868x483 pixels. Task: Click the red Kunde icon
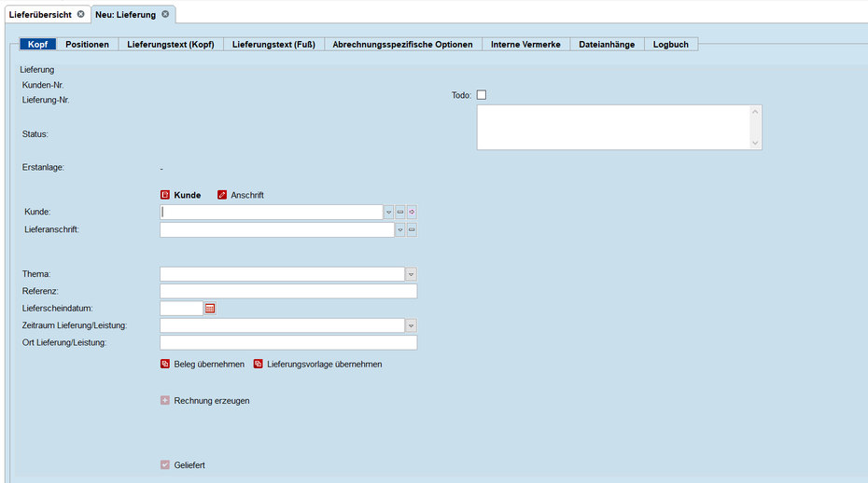(x=165, y=195)
